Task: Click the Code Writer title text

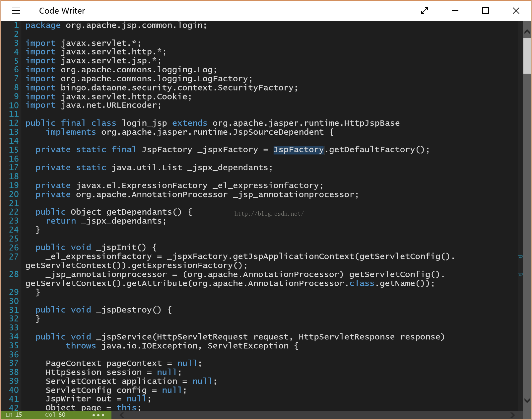Action: point(62,11)
